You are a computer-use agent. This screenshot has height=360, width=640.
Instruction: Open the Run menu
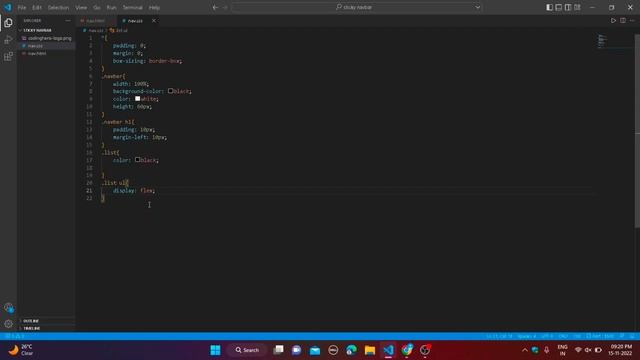point(111,7)
